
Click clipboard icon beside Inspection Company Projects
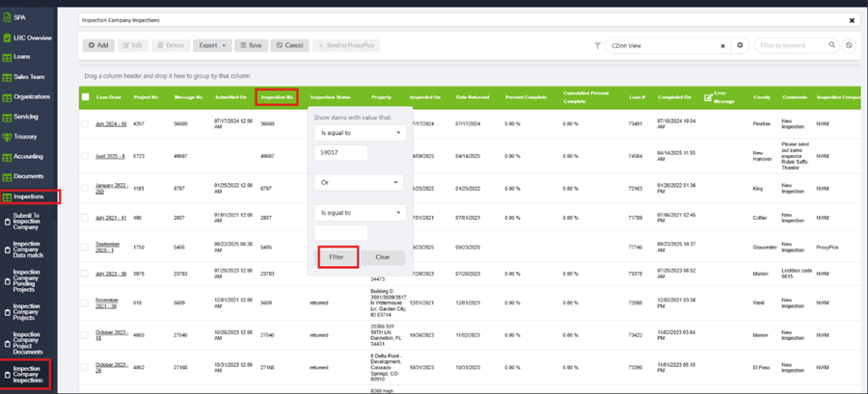click(7, 313)
